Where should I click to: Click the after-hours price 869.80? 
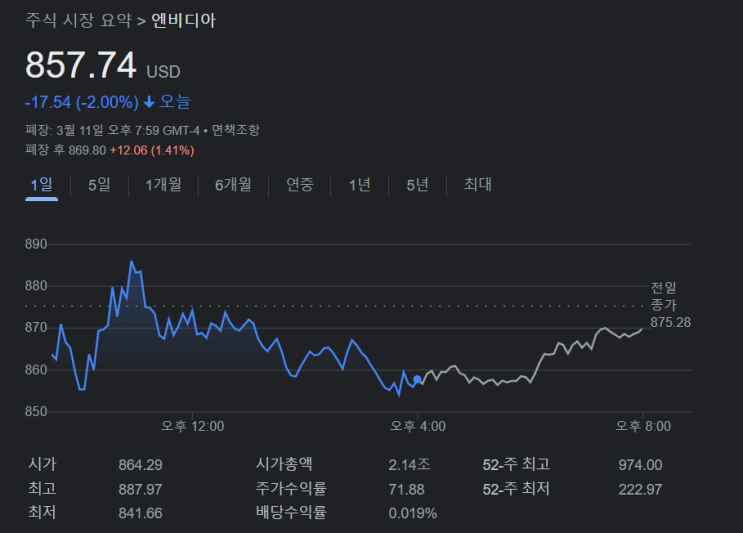coord(87,150)
